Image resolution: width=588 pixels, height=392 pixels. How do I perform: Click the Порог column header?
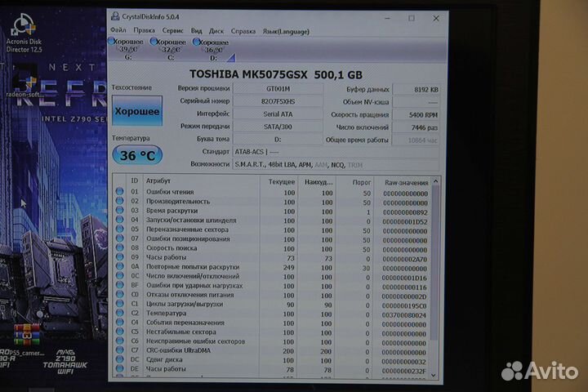(x=354, y=182)
